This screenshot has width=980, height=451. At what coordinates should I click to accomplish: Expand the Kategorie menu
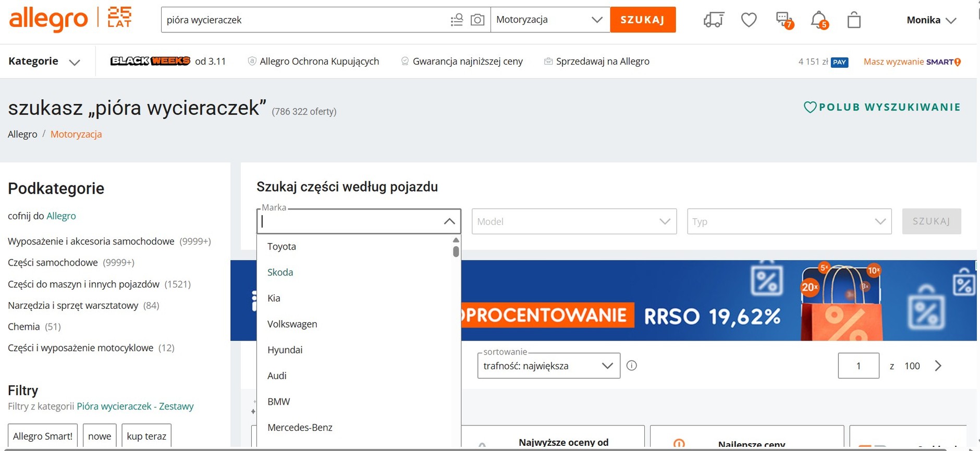coord(44,61)
